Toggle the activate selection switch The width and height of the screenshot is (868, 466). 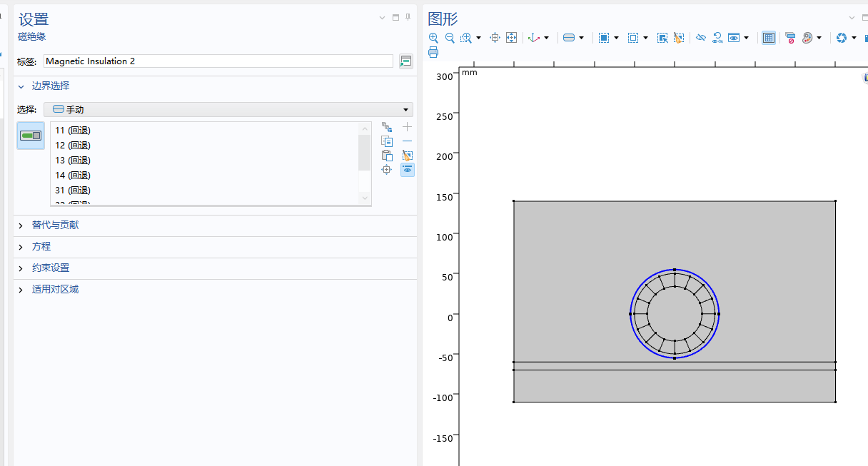coord(31,136)
